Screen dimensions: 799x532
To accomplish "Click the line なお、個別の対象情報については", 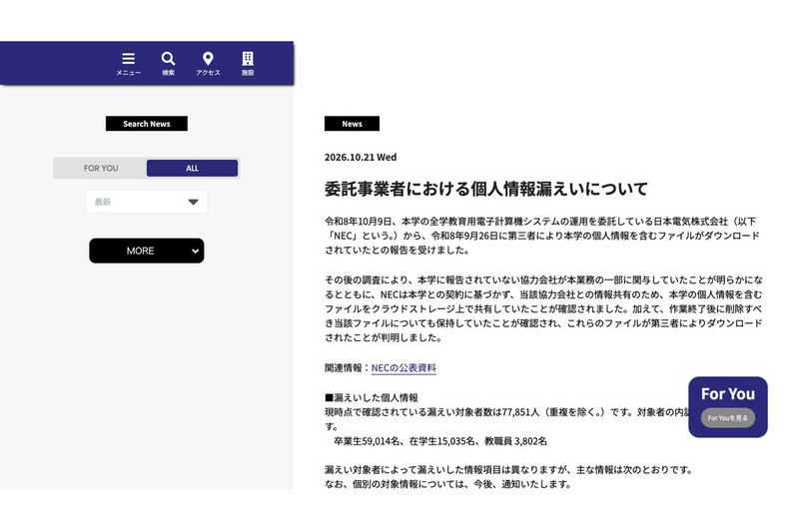I will point(447,484).
